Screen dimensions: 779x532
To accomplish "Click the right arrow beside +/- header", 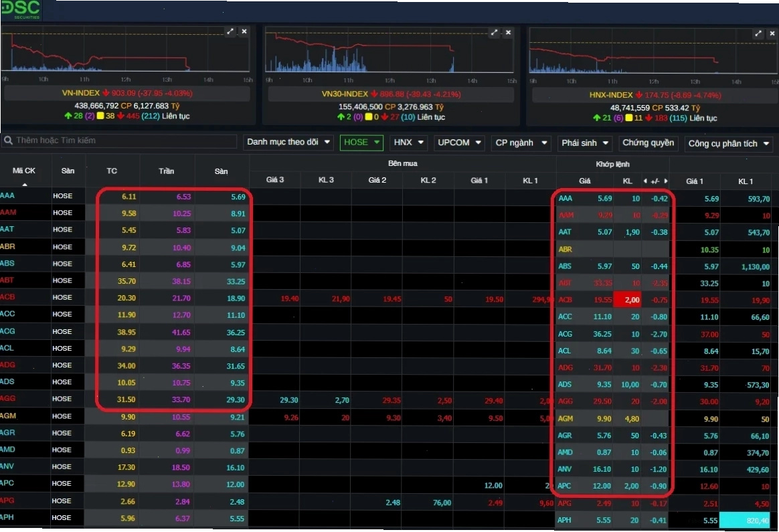I will 666,181.
